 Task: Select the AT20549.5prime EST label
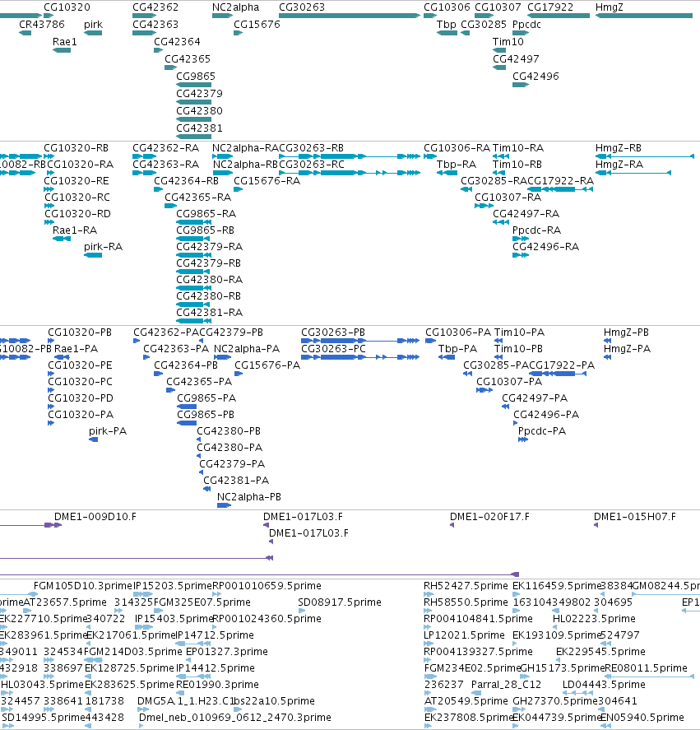point(466,700)
